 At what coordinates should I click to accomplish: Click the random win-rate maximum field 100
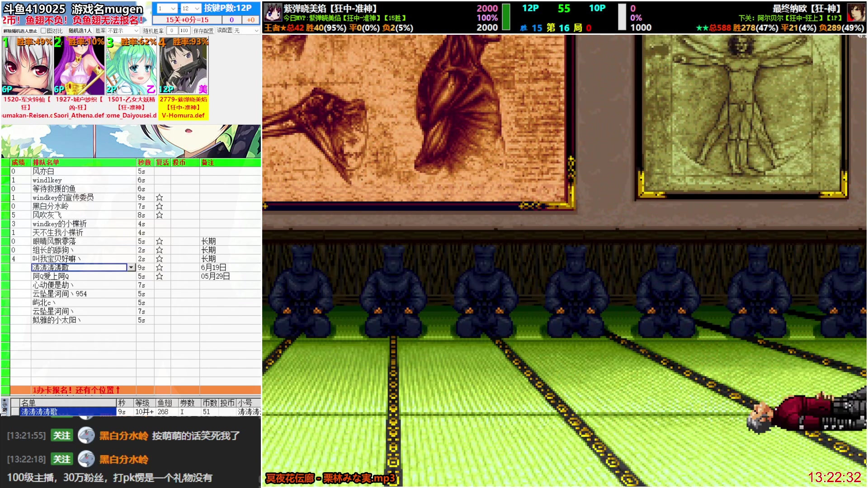184,31
